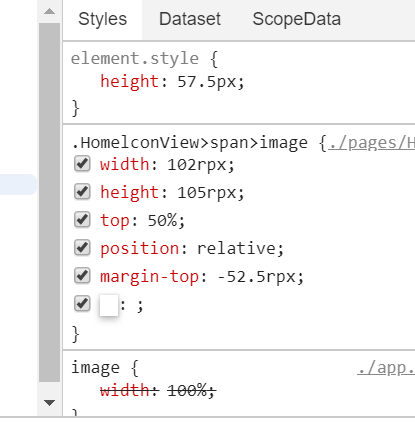Edit the relative position value
415x424 pixels.
pos(236,248)
